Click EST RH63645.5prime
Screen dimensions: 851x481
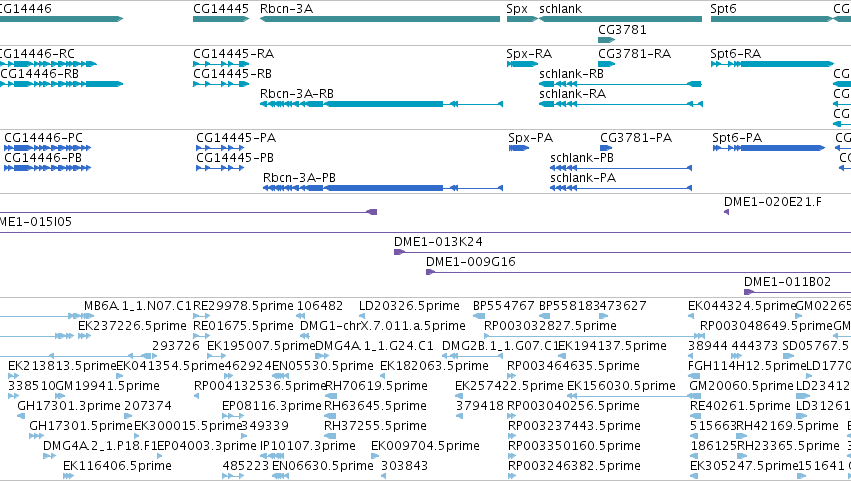[375, 406]
